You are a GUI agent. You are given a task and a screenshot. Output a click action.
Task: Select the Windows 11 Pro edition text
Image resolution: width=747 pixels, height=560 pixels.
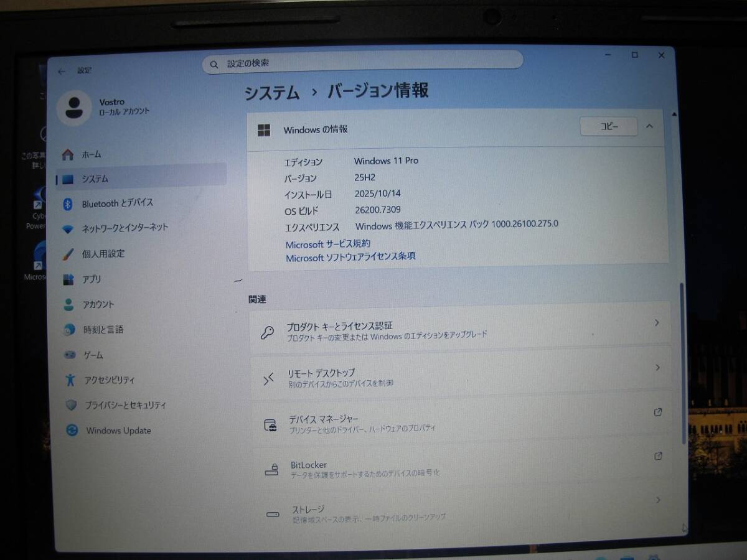(x=386, y=161)
